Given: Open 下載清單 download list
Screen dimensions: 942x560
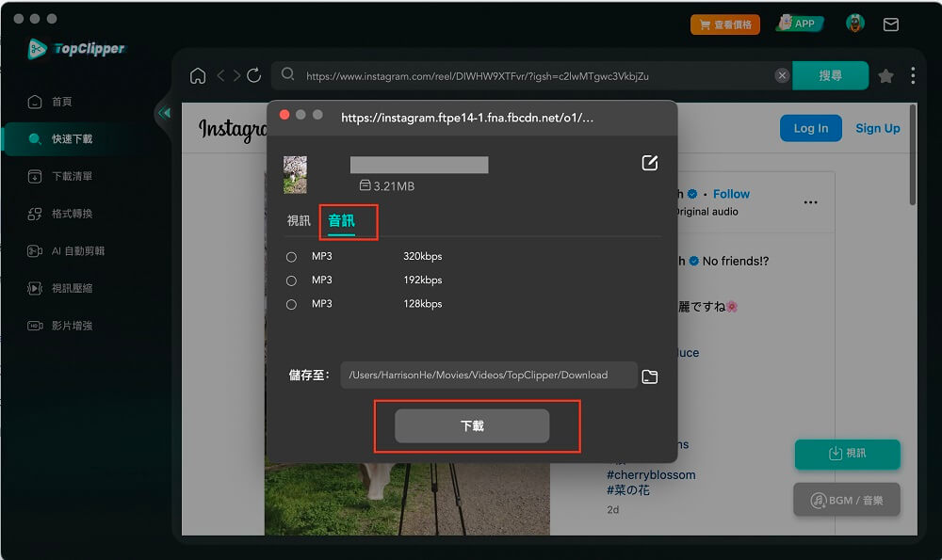Looking at the screenshot, I should tap(60, 176).
